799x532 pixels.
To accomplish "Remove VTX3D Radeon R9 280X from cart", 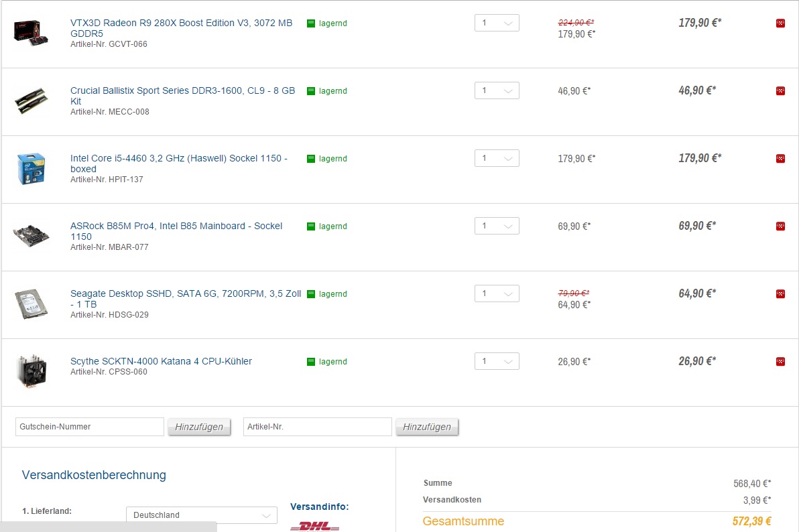I will 780,23.
